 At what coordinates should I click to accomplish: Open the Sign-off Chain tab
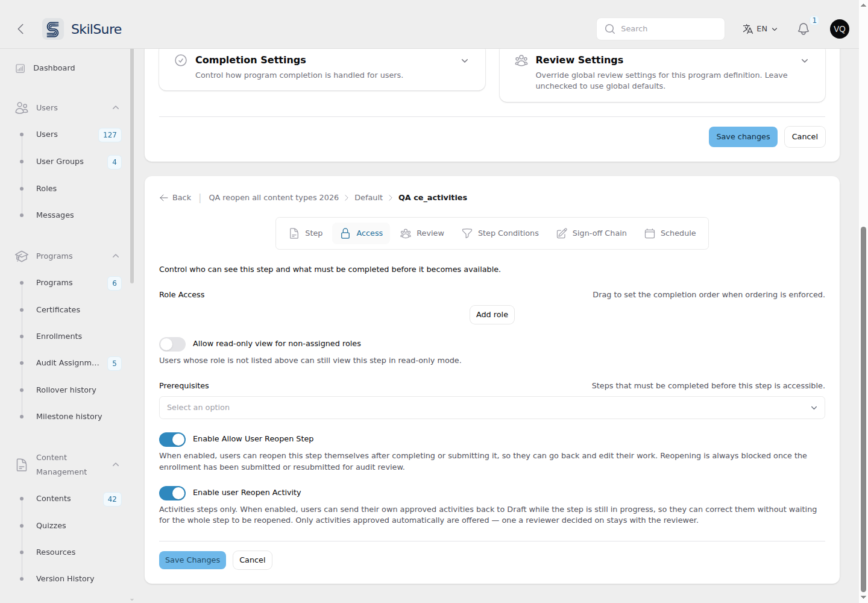point(591,233)
